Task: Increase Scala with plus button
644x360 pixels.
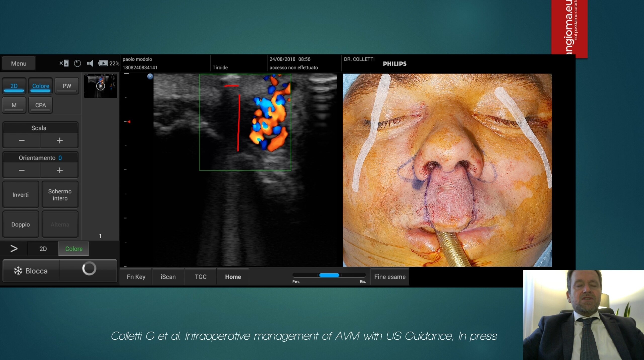Action: point(60,140)
